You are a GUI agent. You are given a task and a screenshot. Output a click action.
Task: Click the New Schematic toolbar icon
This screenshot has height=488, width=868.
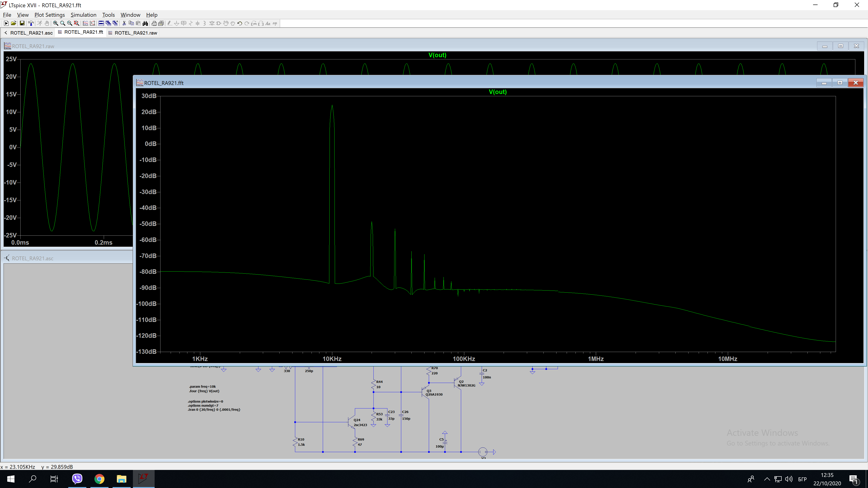(x=6, y=23)
